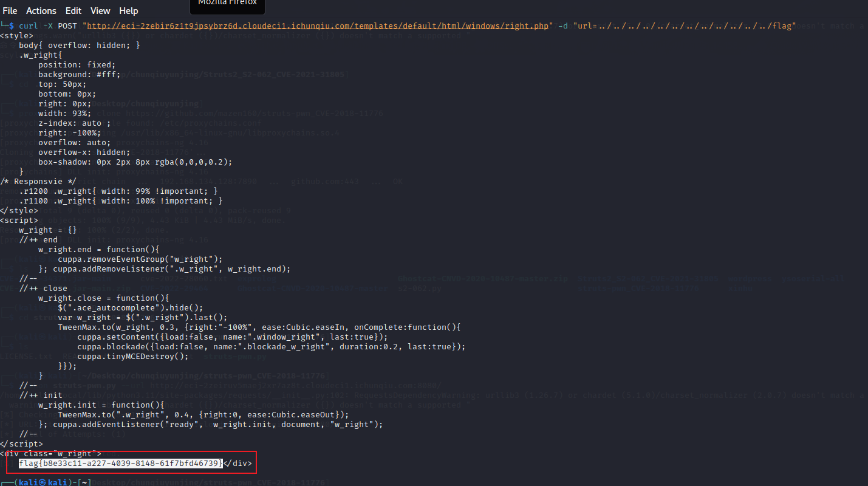
Task: Click the "//++ end" comment
Action: tap(38, 240)
